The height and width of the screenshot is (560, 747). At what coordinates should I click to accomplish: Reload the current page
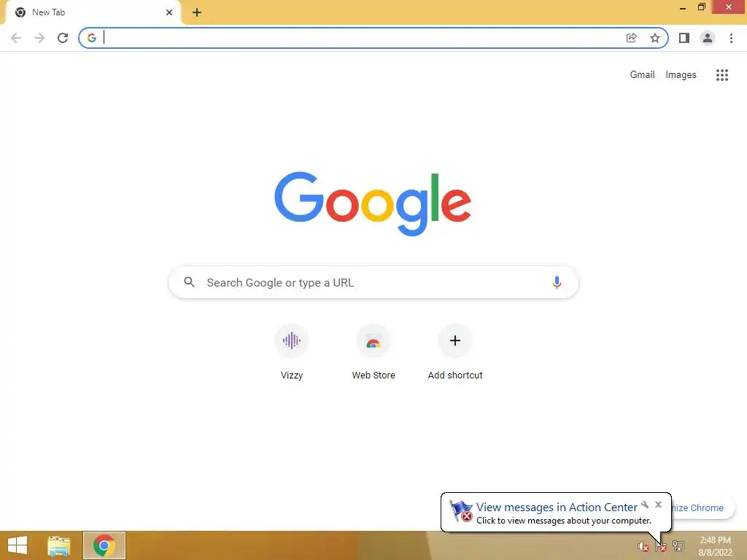63,38
